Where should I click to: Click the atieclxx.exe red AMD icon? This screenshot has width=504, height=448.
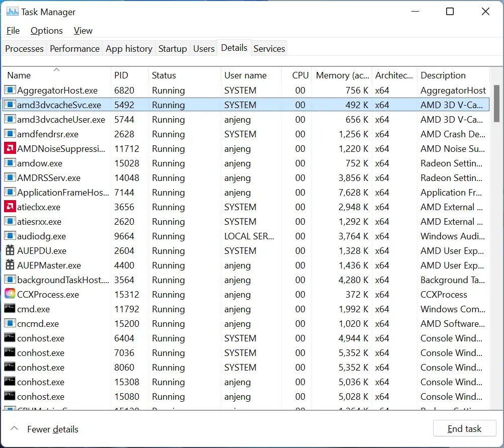point(10,207)
